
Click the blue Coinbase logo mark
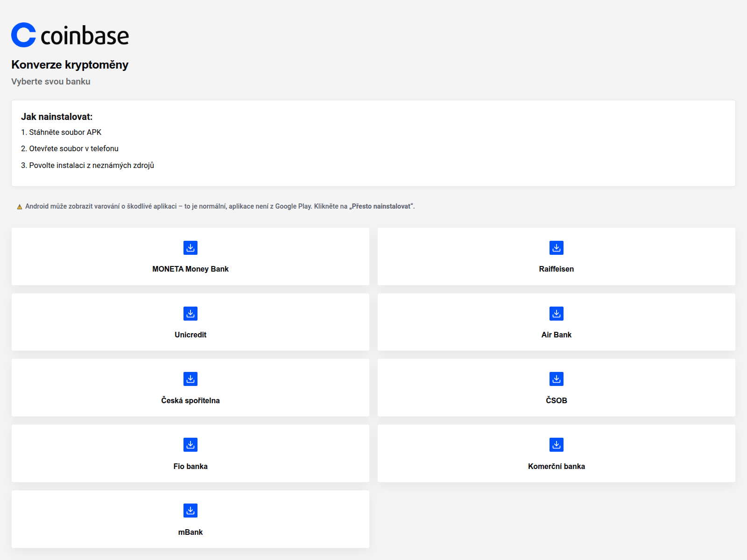coord(23,35)
